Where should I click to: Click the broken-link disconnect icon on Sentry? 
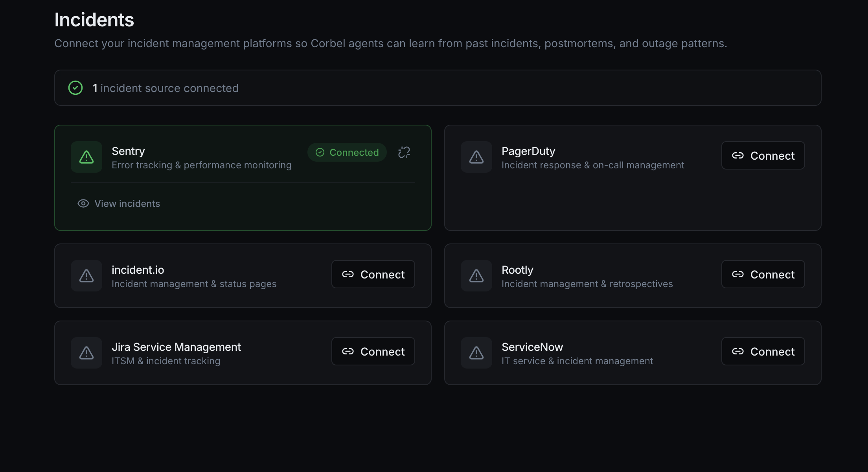[404, 152]
